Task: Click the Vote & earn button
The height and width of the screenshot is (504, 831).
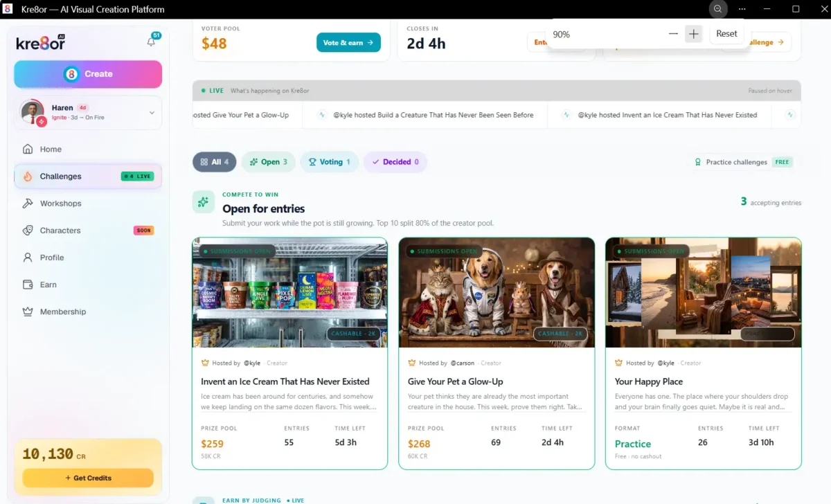Action: [348, 42]
